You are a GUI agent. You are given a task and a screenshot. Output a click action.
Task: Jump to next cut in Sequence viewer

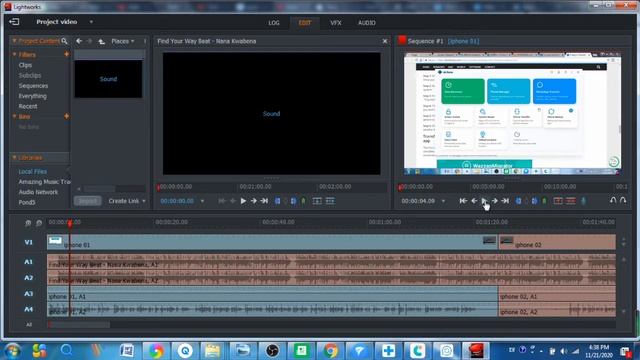tap(505, 201)
